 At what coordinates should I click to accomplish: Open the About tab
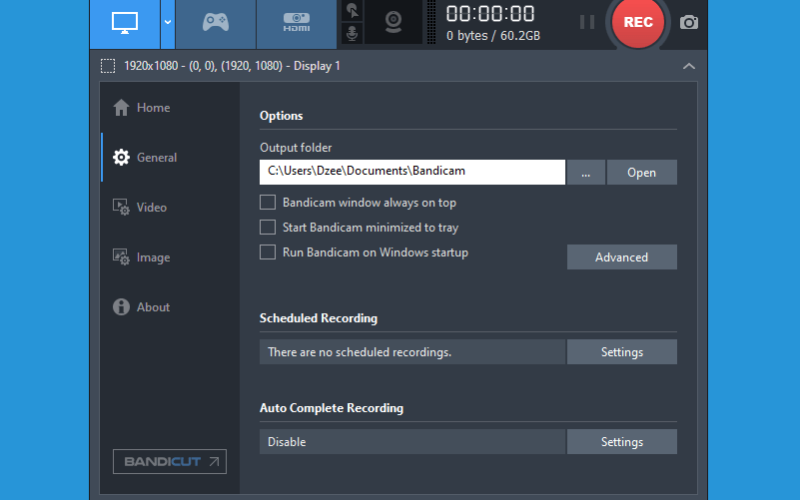pyautogui.click(x=141, y=307)
